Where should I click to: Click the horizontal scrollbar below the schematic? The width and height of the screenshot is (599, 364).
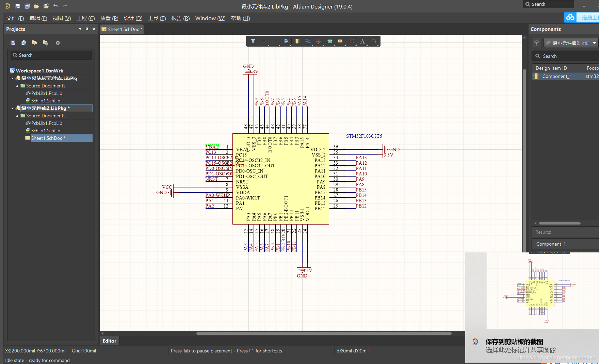click(x=324, y=333)
